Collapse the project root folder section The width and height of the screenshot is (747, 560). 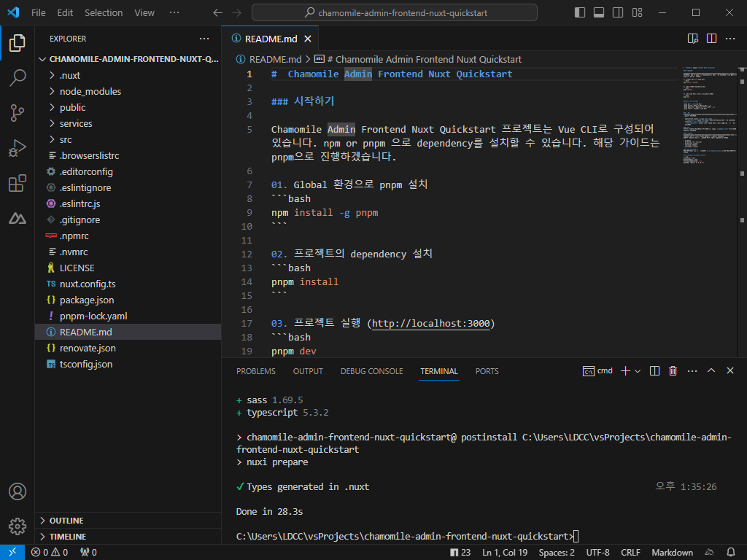(x=128, y=59)
